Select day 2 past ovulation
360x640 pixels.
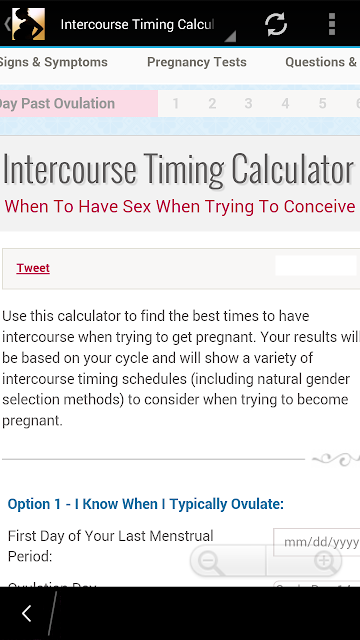[x=212, y=104]
